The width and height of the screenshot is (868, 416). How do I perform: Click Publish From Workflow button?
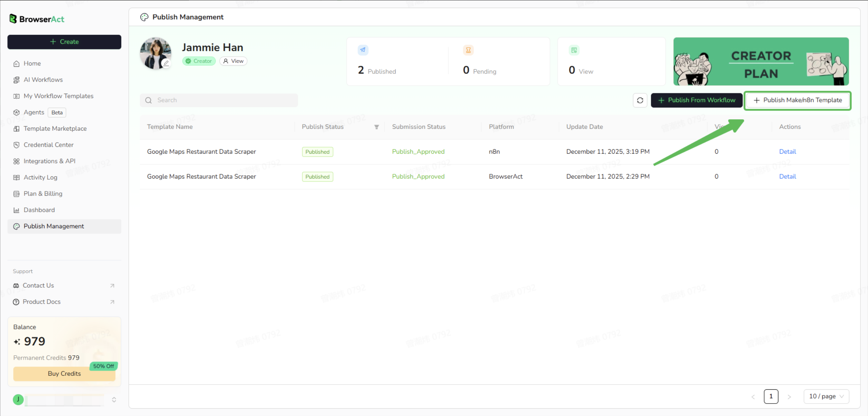697,100
